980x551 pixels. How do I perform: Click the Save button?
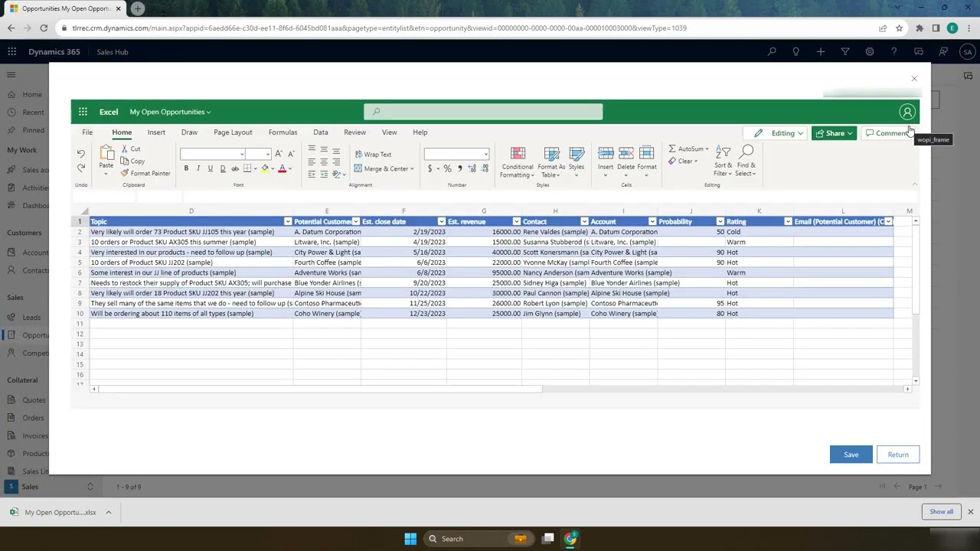tap(851, 455)
